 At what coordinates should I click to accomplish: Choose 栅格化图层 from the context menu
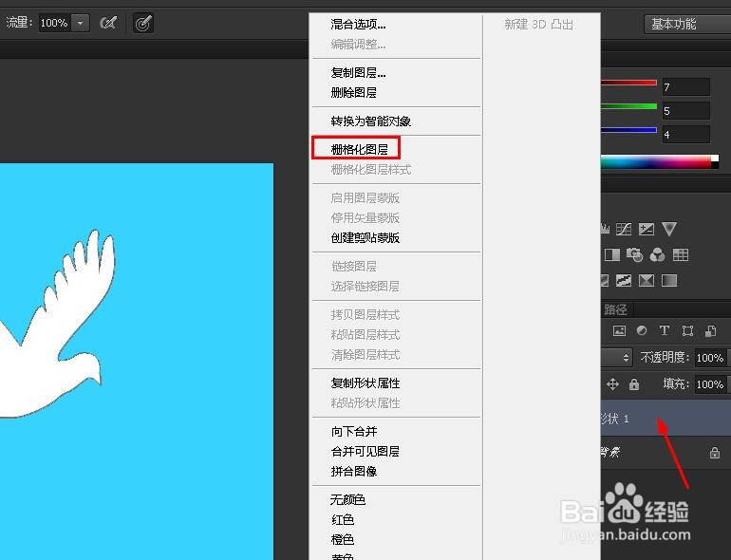(x=360, y=149)
